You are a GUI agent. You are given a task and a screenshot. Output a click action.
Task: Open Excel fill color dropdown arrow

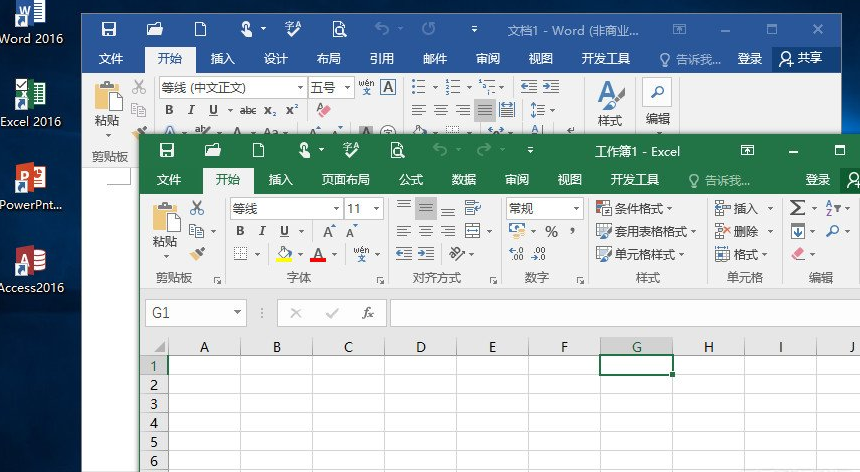pos(300,254)
